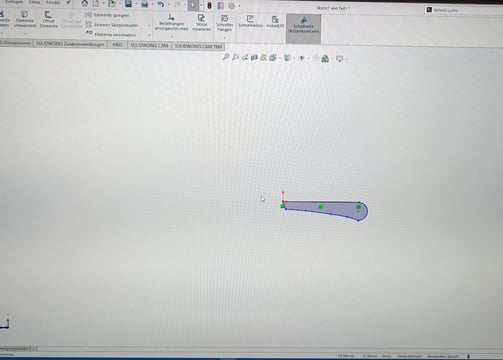This screenshot has width=503, height=360.
Task: Open dropdown arrow next to Select cursor
Action: tap(201, 5)
